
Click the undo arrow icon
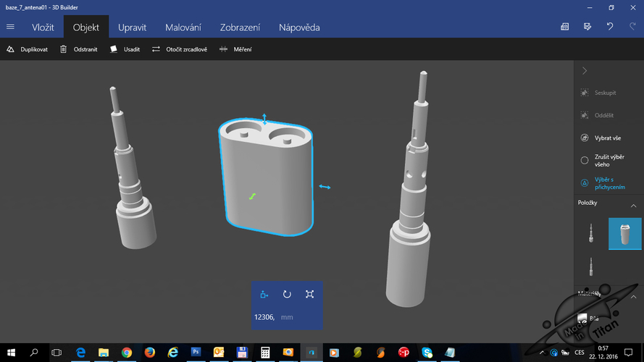(x=610, y=27)
